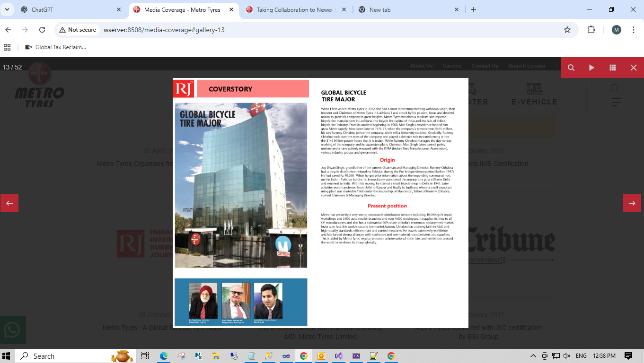Click the ENG language indicator
Viewport: 644px width, 363px height.
(x=581, y=356)
